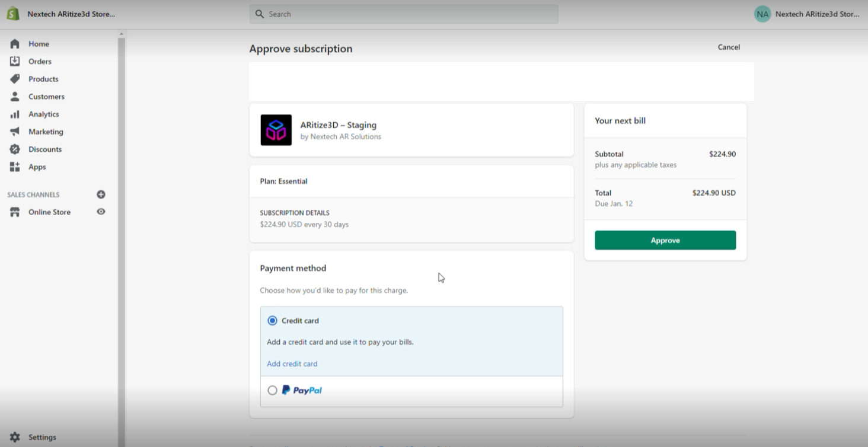The width and height of the screenshot is (868, 447).
Task: Click 'Your next bill' heading
Action: pyautogui.click(x=620, y=120)
